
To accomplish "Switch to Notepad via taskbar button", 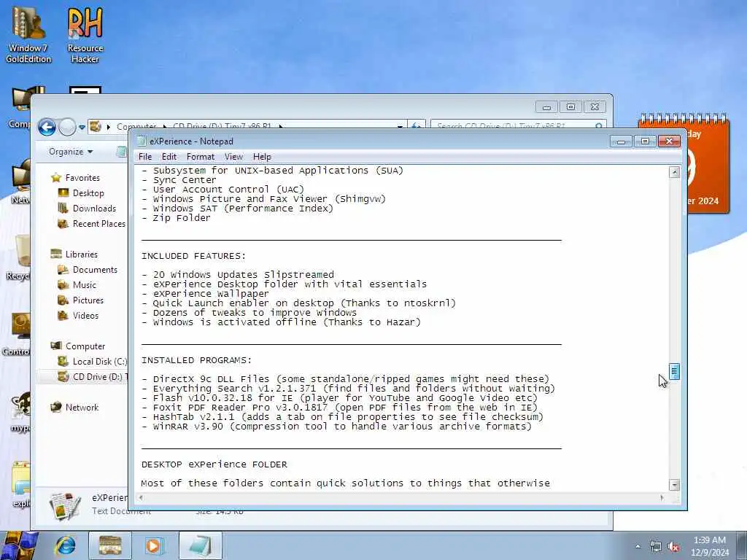I will click(x=201, y=545).
